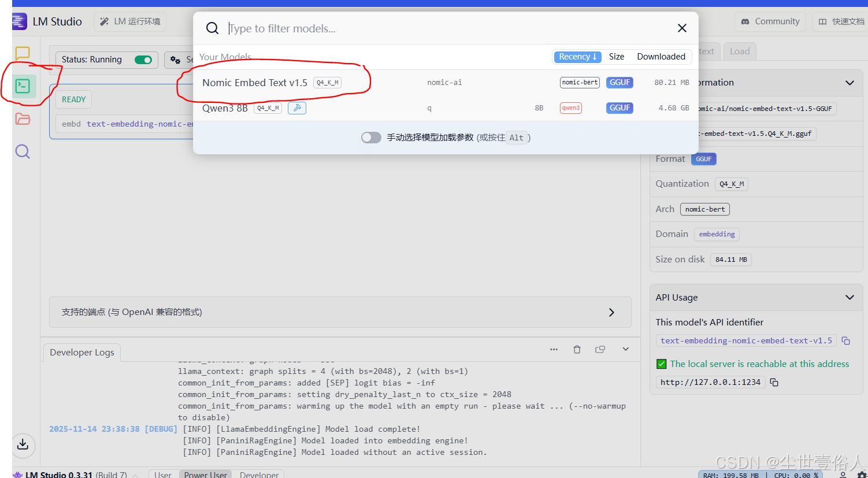This screenshot has height=478, width=868.
Task: Click the 84.11 MB size on disk value
Action: pyautogui.click(x=731, y=260)
